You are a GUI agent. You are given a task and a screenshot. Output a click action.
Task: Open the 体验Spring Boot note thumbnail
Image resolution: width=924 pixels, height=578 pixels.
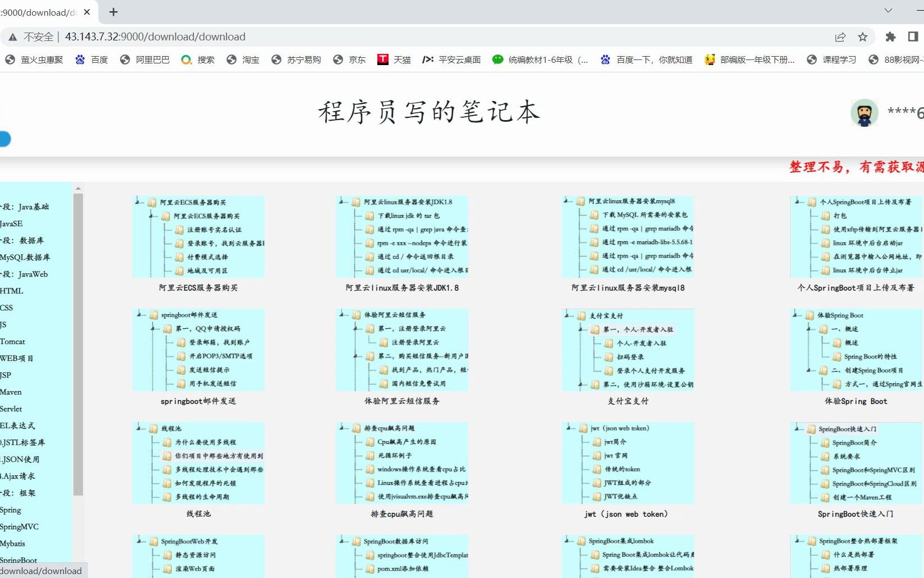[856, 350]
